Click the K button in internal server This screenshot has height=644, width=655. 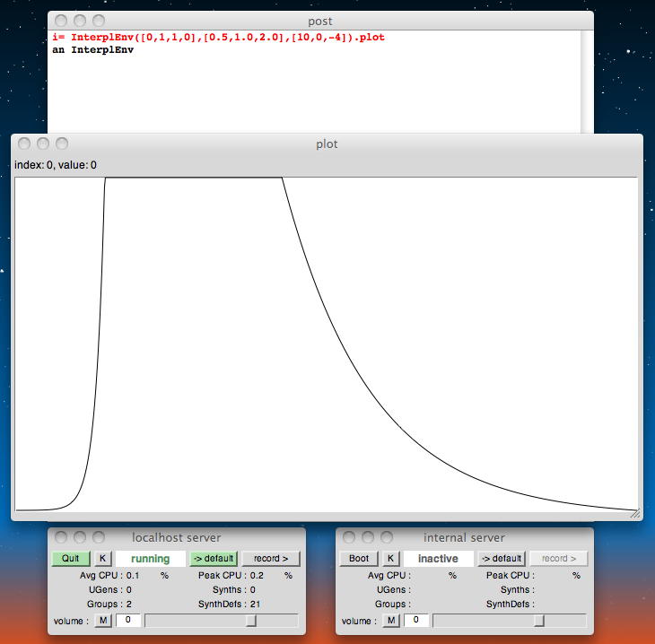tap(390, 559)
